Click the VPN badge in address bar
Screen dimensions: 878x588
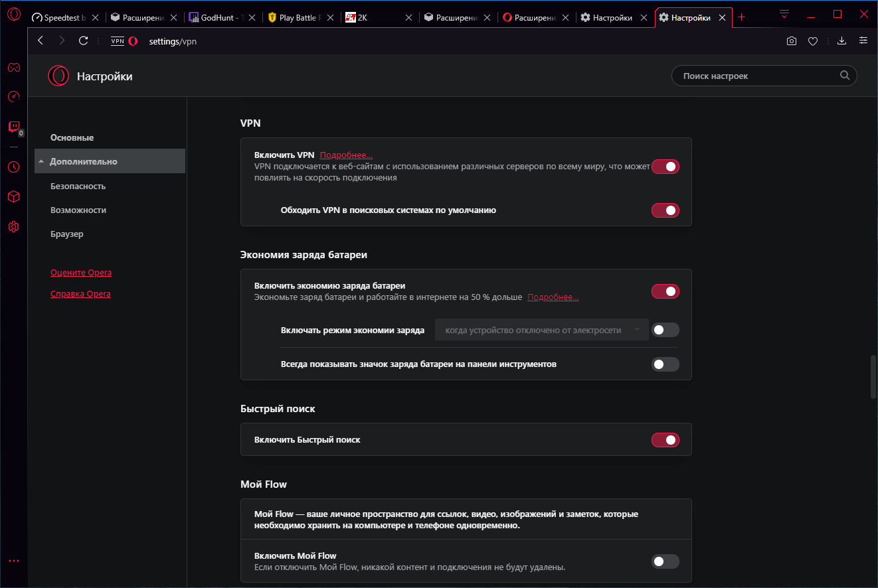(x=118, y=41)
